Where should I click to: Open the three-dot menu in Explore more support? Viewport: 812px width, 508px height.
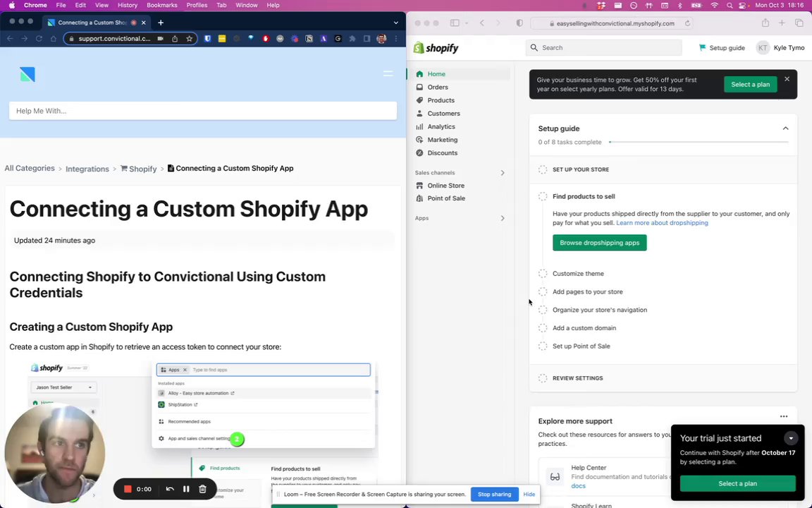(x=784, y=416)
